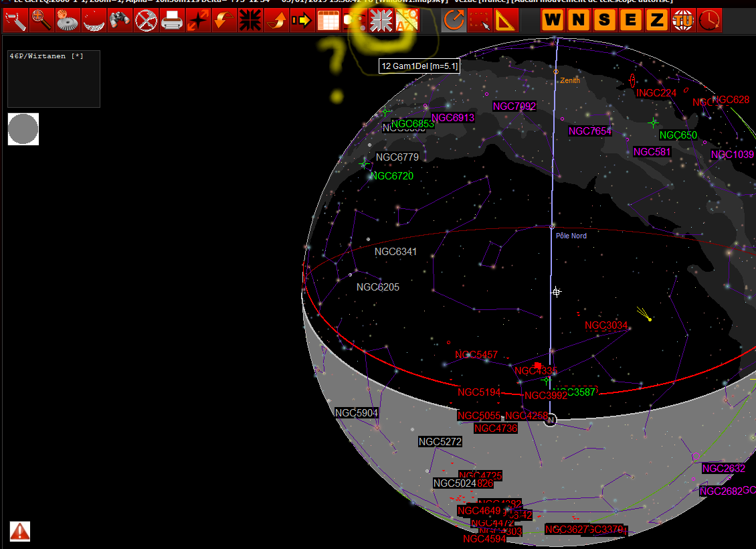Point view East with E button

pyautogui.click(x=631, y=21)
